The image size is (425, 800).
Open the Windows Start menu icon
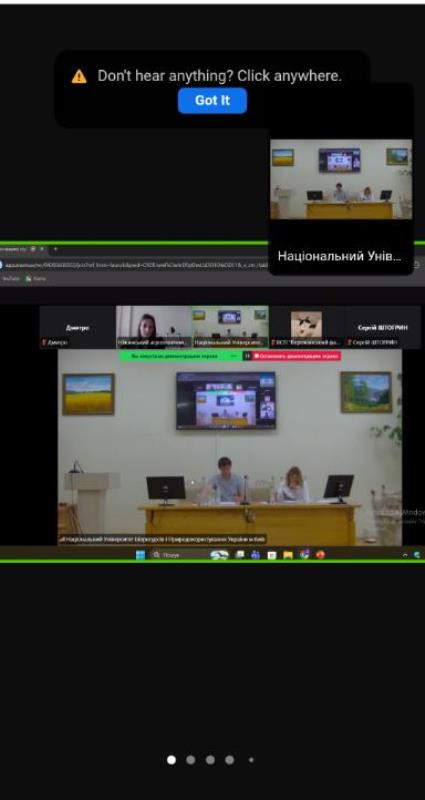tap(140, 555)
